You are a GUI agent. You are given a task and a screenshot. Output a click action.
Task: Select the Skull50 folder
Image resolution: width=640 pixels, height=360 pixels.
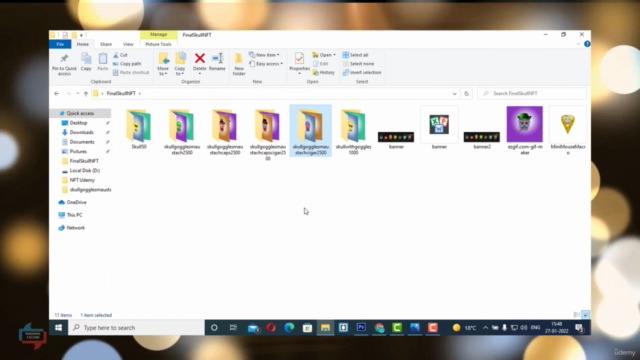(x=139, y=129)
